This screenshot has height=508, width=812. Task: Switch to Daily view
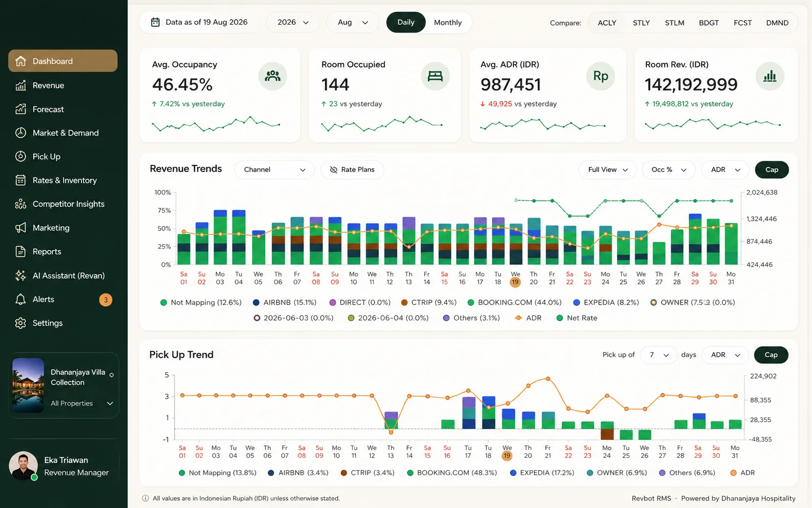pos(406,23)
